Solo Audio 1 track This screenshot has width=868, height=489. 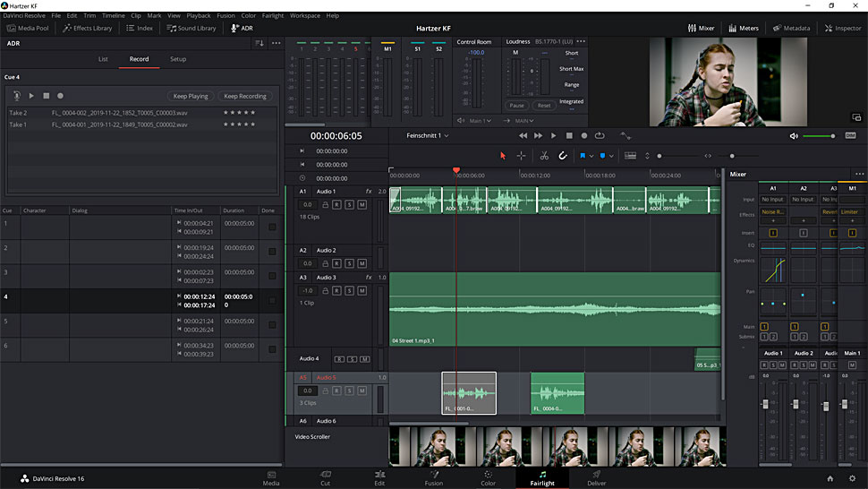(x=349, y=205)
